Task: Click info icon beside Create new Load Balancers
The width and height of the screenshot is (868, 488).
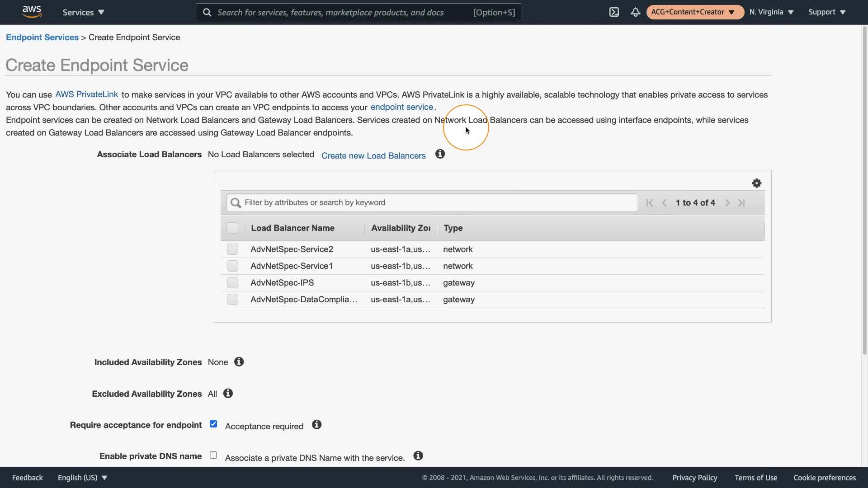Action: coord(440,154)
